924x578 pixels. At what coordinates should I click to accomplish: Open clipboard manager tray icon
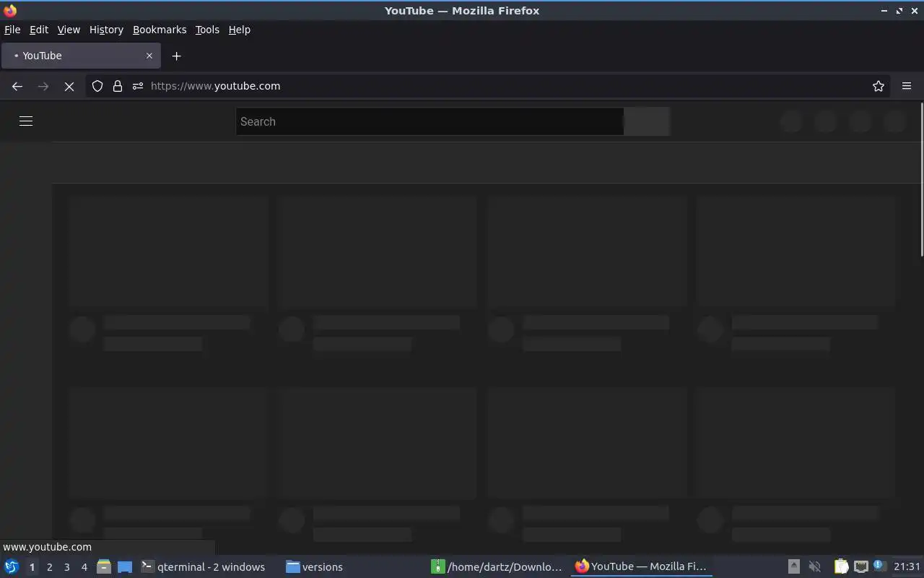[841, 567]
